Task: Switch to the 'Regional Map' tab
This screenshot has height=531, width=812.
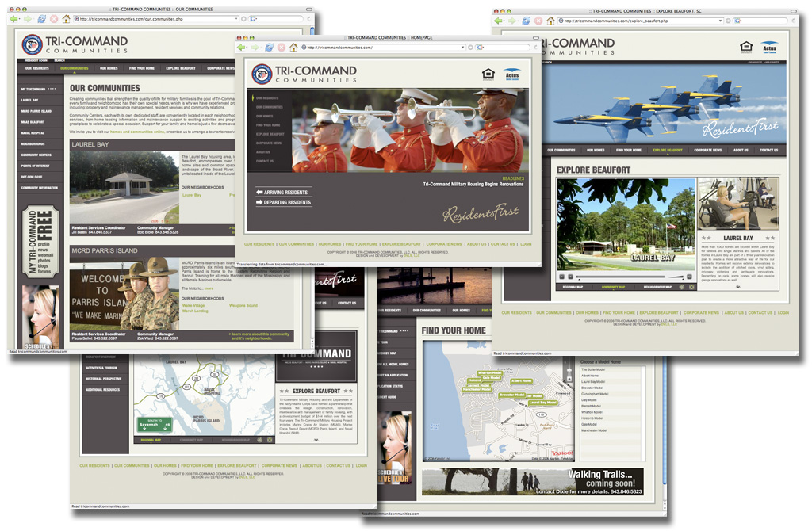Action: pos(575,287)
